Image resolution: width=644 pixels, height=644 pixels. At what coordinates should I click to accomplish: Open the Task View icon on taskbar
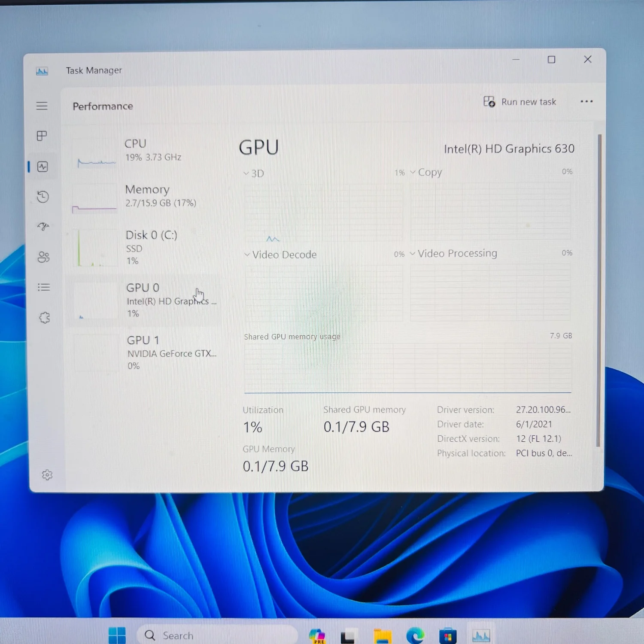tap(349, 636)
